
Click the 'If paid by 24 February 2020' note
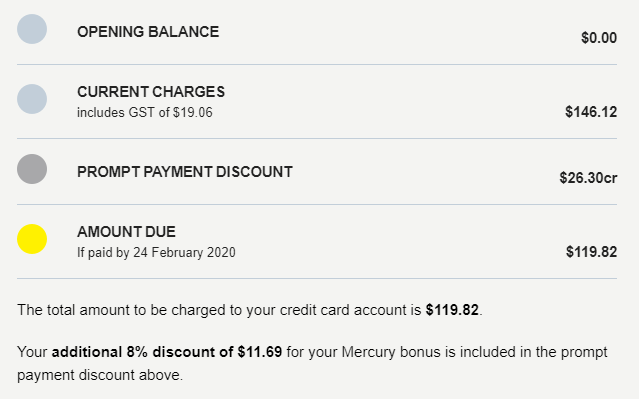coord(156,252)
